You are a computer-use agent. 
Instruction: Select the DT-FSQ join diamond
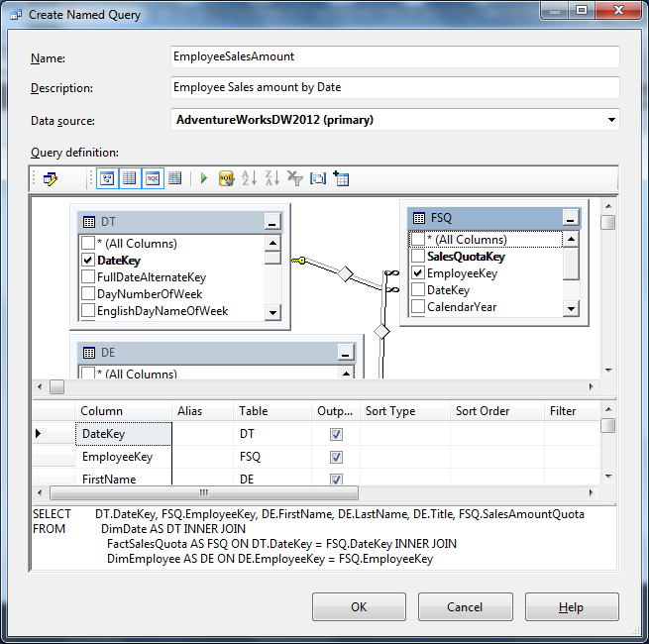[345, 274]
